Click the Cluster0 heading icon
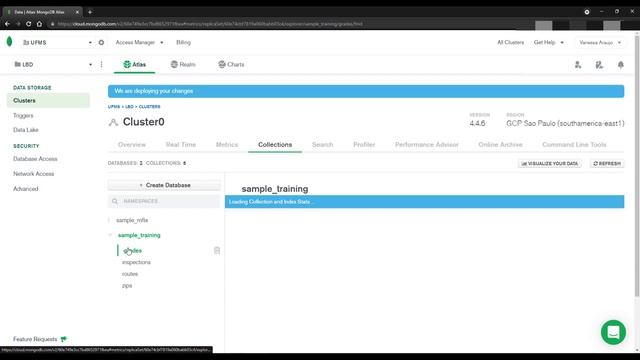Viewport: 640px width, 360px height. pyautogui.click(x=113, y=122)
